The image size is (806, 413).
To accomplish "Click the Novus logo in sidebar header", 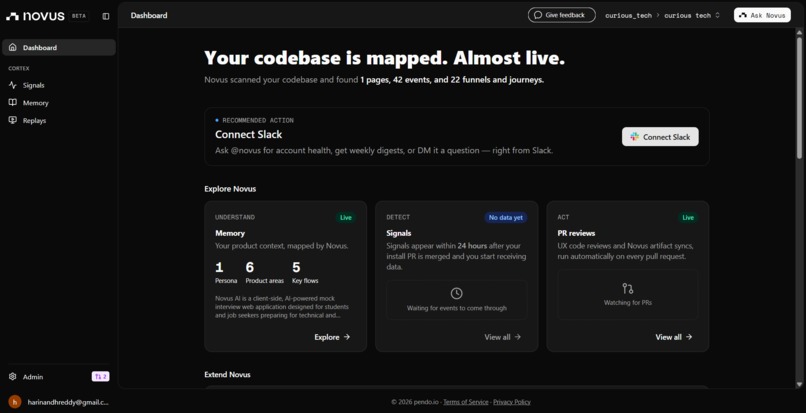I will 35,16.
